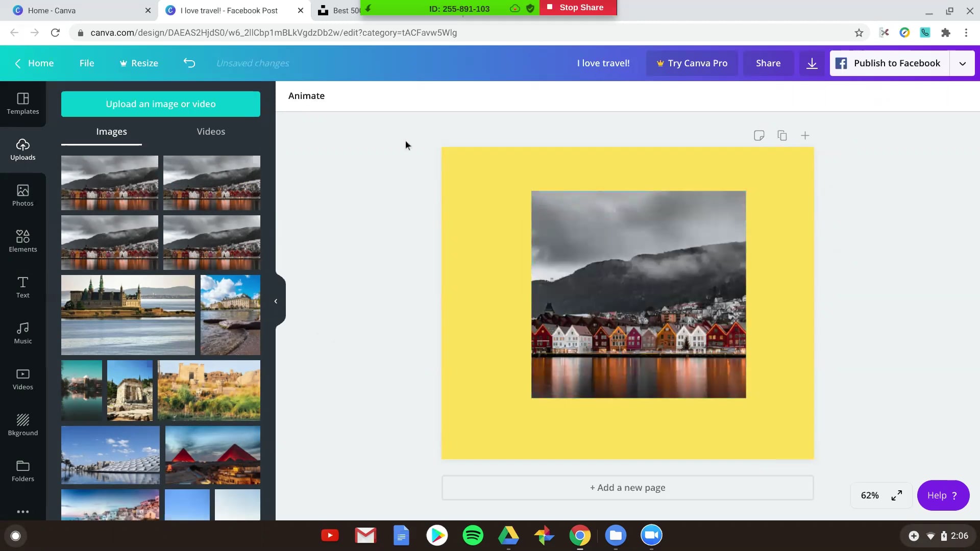This screenshot has height=551, width=980.
Task: Expand the more tools menu at bottom
Action: (22, 511)
